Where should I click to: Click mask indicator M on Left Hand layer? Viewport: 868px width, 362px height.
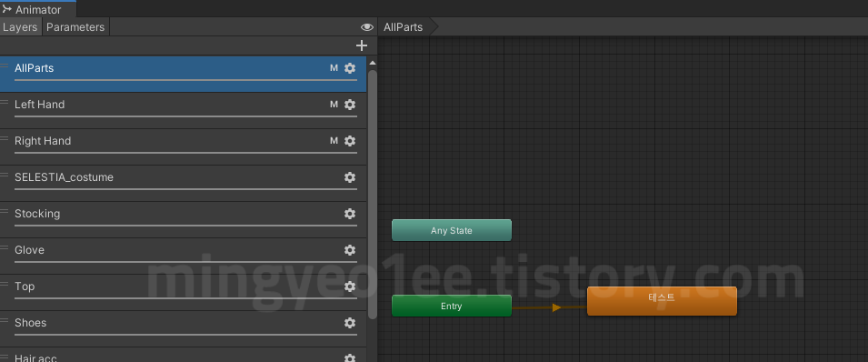[334, 105]
